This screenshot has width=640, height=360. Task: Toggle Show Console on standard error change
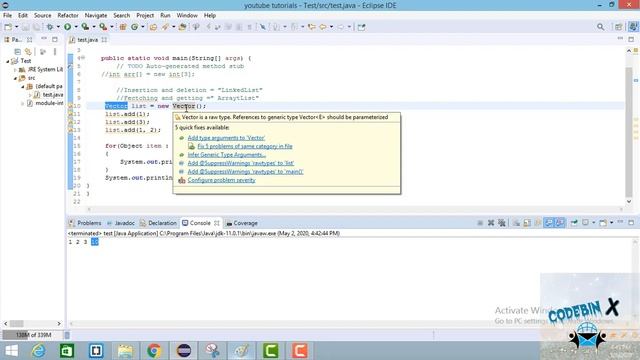(x=560, y=223)
